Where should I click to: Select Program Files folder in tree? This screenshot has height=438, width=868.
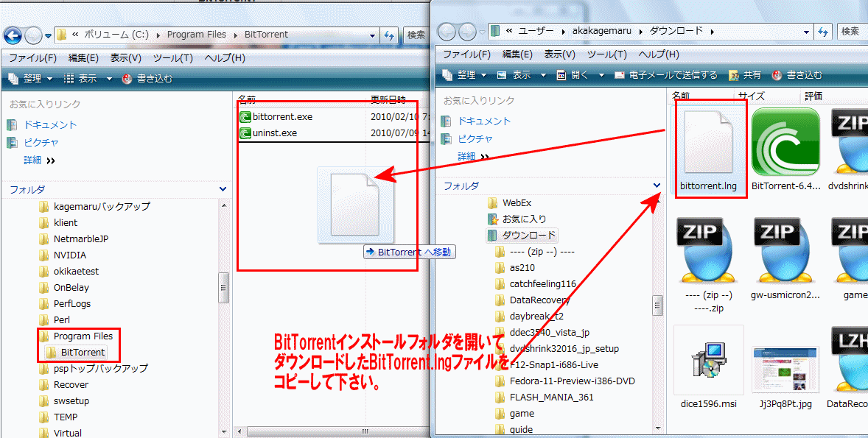77,336
